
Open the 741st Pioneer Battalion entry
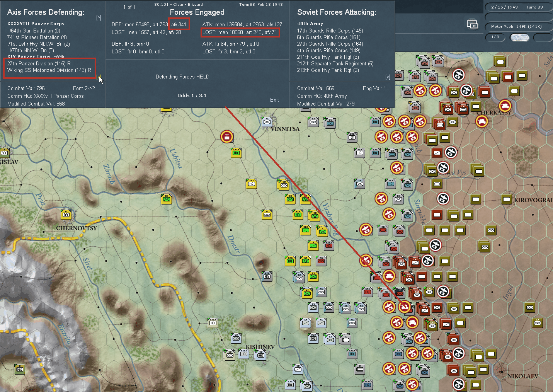[x=37, y=37]
